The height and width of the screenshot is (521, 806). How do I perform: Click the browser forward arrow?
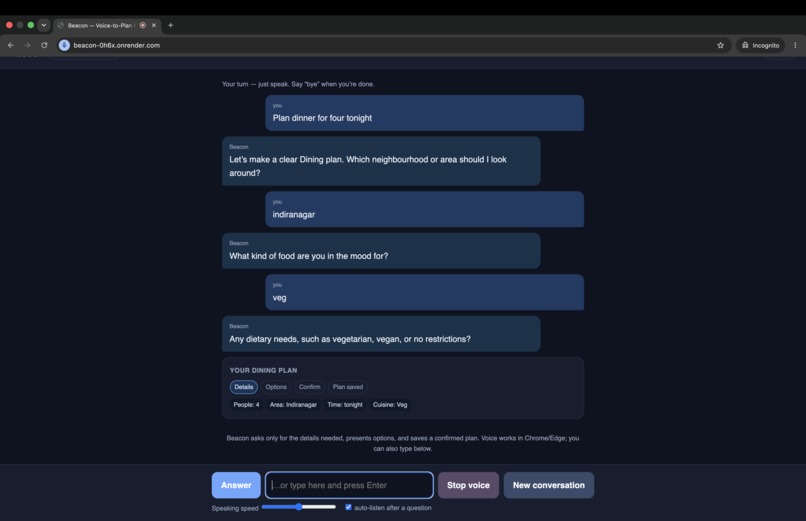tap(27, 45)
